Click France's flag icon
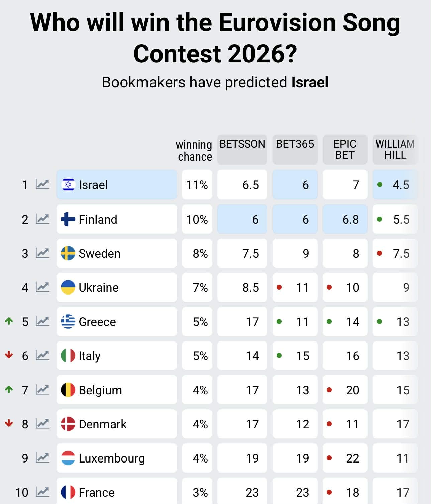Viewport: 431px width, 504px height. coord(68,492)
